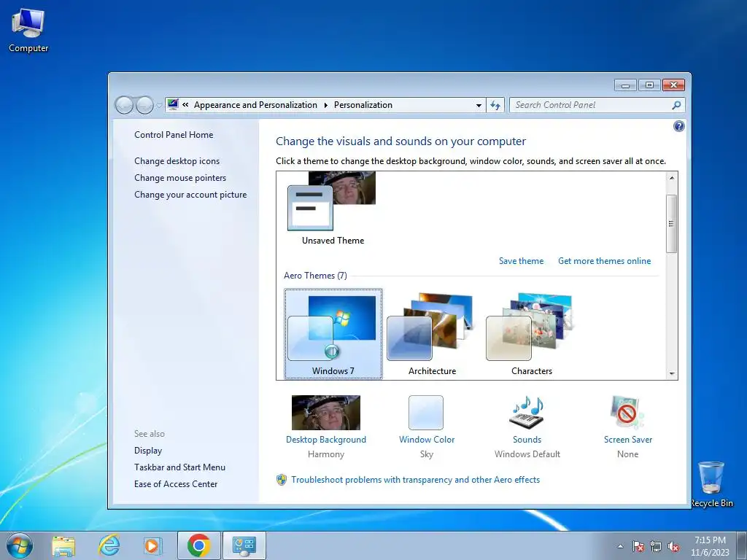Open Change desktop icons link
Image resolution: width=747 pixels, height=560 pixels.
click(177, 161)
